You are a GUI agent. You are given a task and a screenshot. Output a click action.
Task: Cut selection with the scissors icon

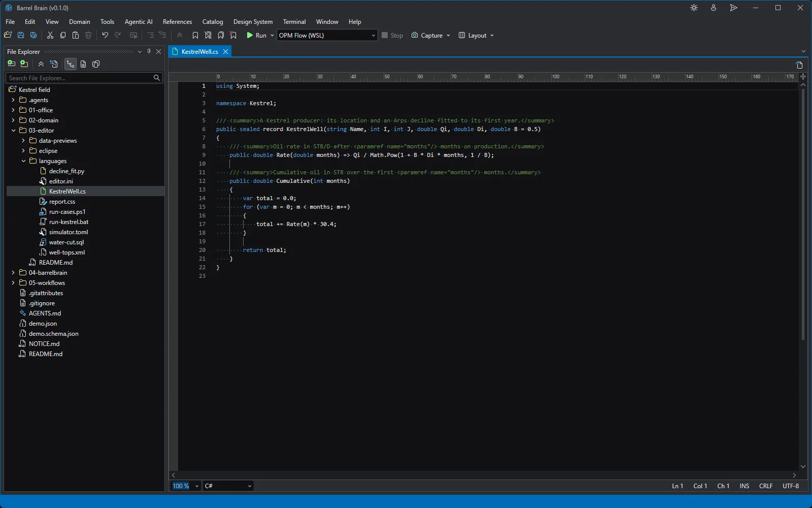(50, 35)
